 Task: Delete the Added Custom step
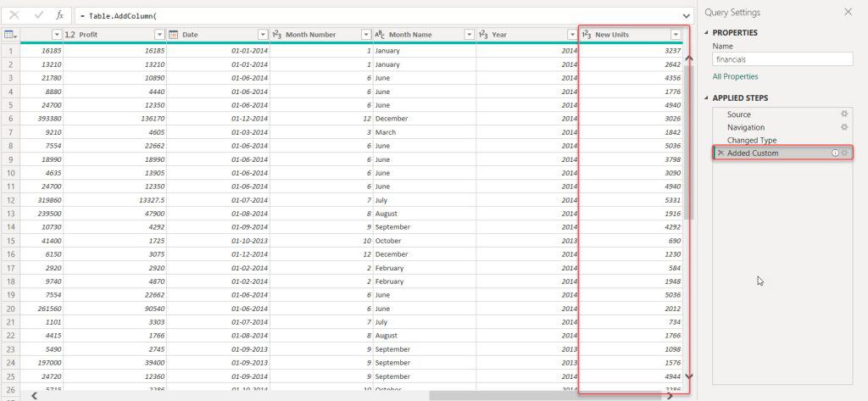[721, 153]
